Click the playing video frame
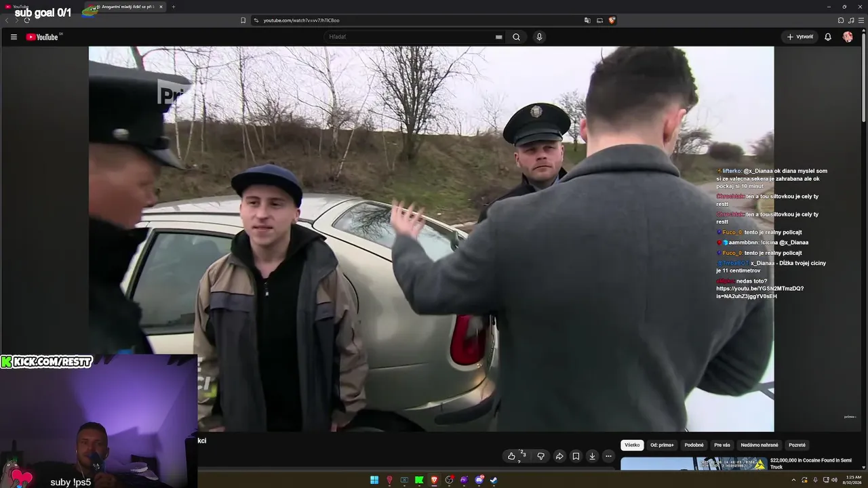 (431, 239)
